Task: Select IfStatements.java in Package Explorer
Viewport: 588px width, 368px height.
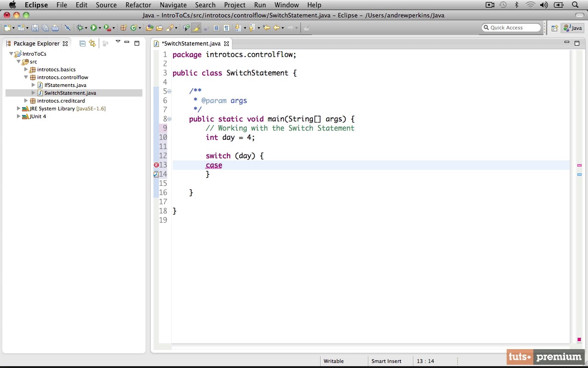Action: tap(65, 85)
